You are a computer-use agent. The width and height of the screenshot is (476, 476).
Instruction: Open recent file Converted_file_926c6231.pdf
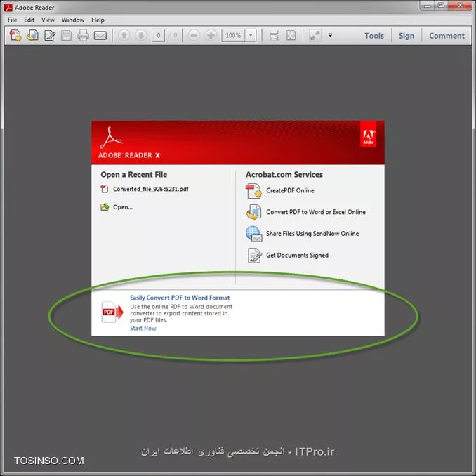150,189
